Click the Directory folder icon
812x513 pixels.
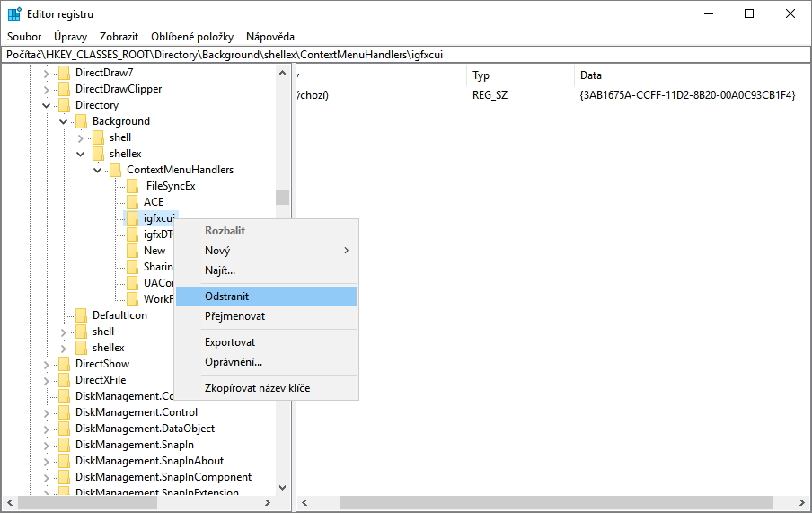tap(64, 105)
